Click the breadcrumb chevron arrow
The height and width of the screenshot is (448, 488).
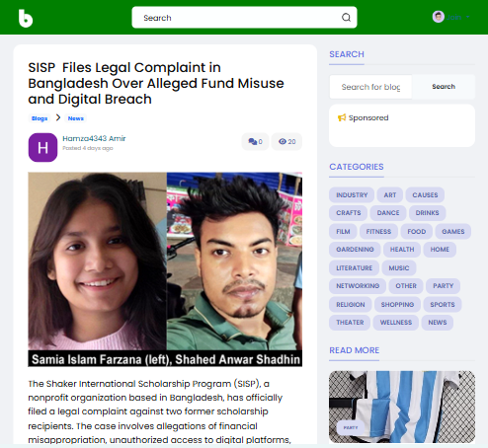click(58, 117)
